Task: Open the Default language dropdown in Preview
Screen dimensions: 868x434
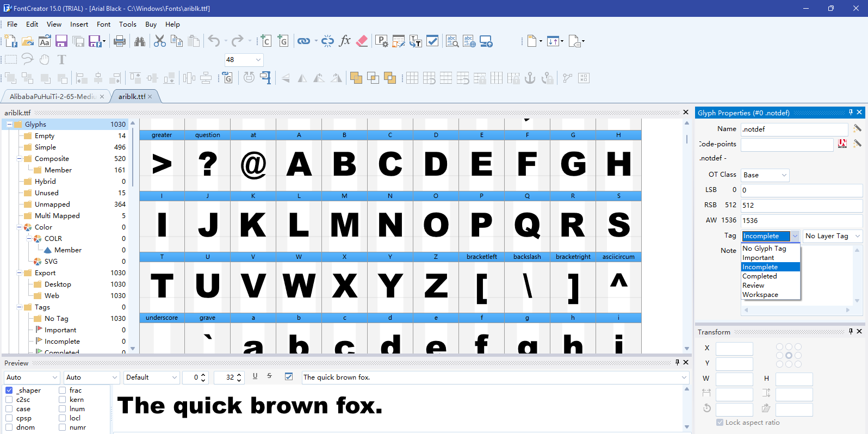Action: tap(175, 377)
